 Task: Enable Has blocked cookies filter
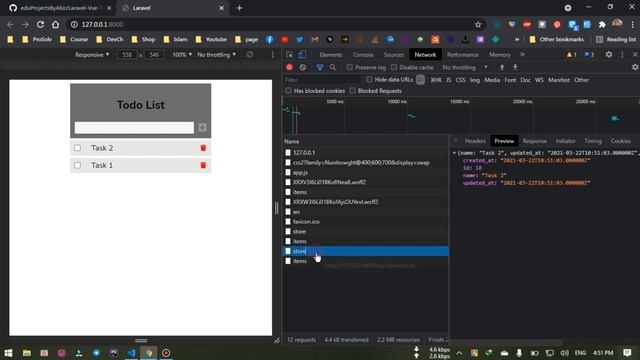point(289,91)
